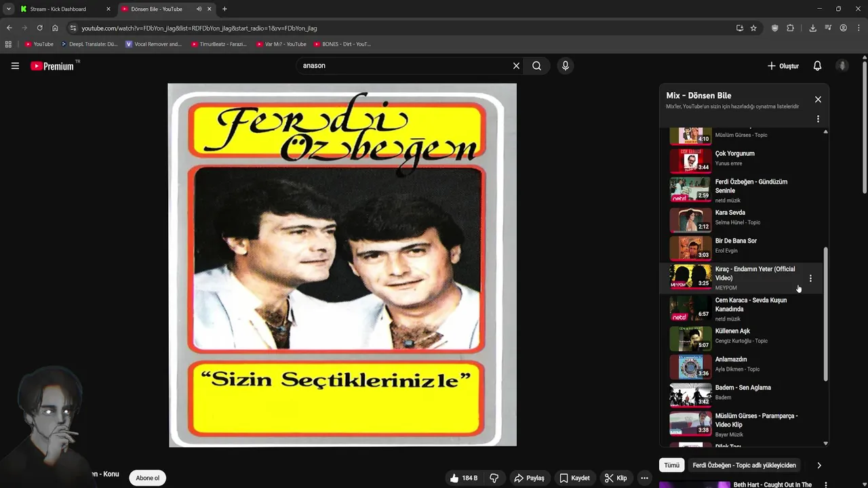
Task: Play Bir De Bana Sor
Action: (x=741, y=248)
